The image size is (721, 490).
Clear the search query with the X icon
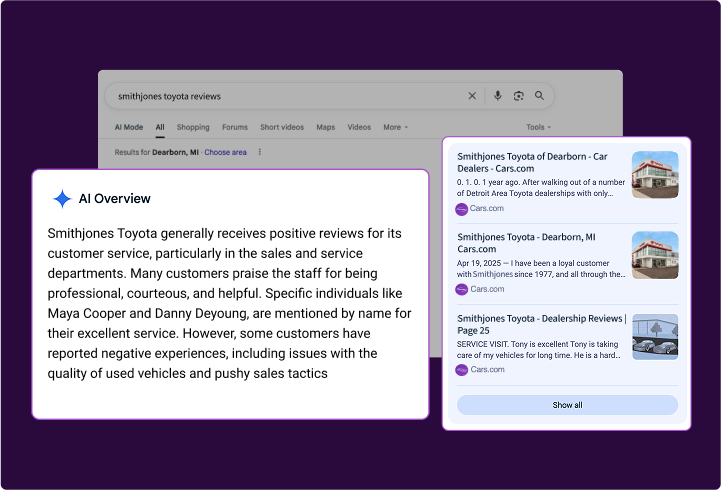tap(472, 96)
